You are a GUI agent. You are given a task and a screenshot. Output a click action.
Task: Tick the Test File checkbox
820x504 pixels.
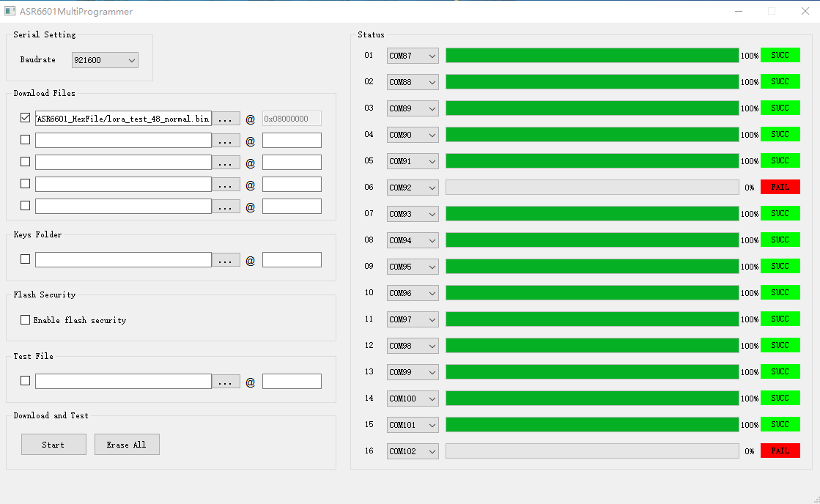(x=25, y=381)
